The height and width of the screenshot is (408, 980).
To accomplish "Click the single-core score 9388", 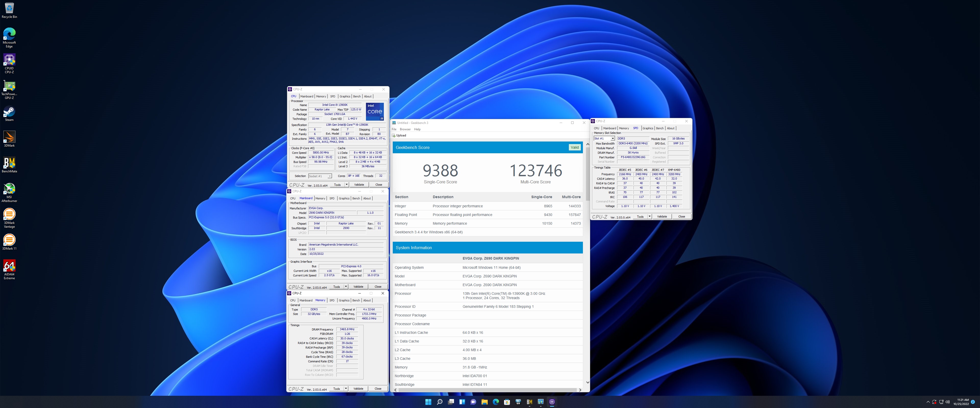I will (440, 170).
